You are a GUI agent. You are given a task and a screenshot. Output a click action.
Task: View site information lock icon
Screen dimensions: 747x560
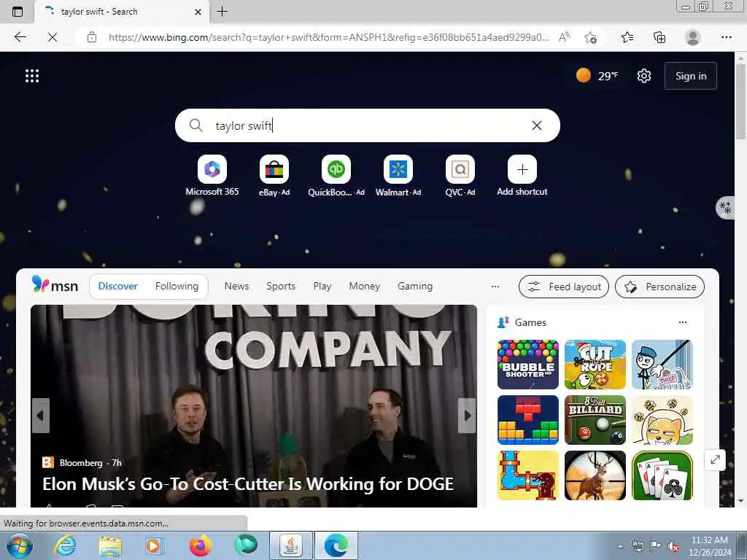[92, 37]
